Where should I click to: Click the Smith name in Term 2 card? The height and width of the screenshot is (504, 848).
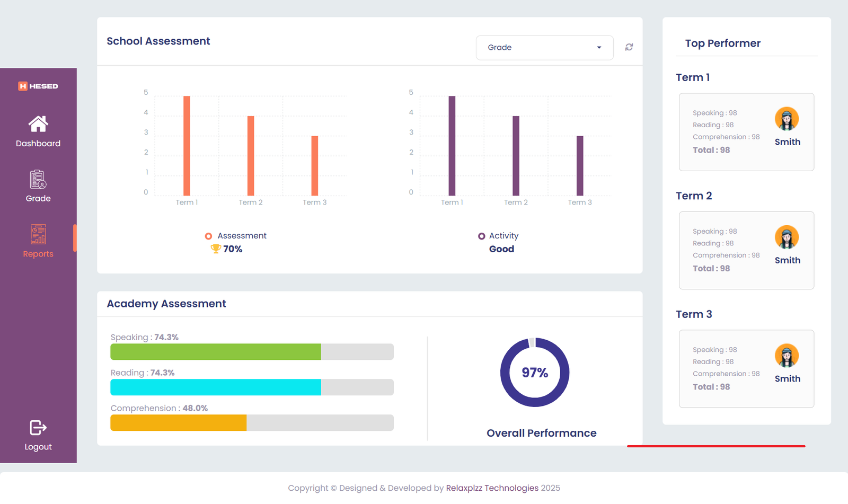click(788, 261)
